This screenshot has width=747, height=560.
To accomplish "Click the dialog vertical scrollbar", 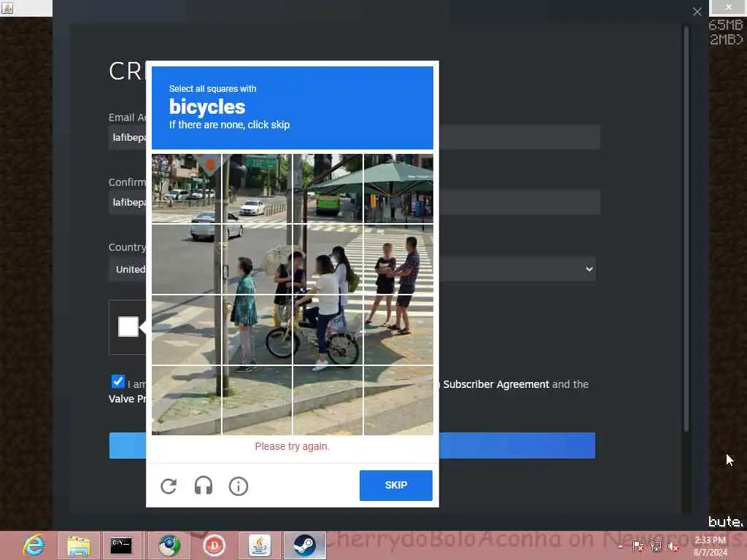I will [686, 228].
